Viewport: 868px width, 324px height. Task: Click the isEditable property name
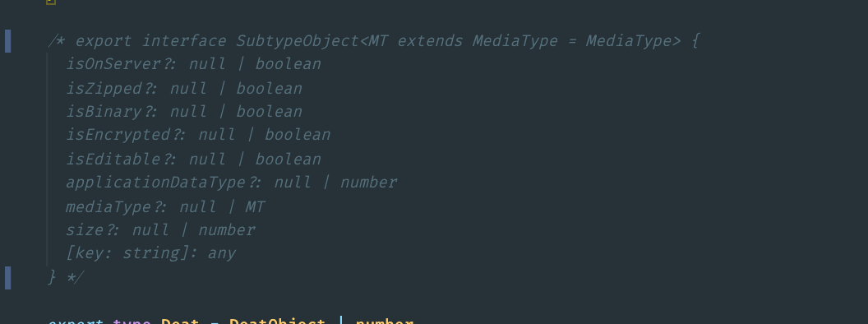113,160
